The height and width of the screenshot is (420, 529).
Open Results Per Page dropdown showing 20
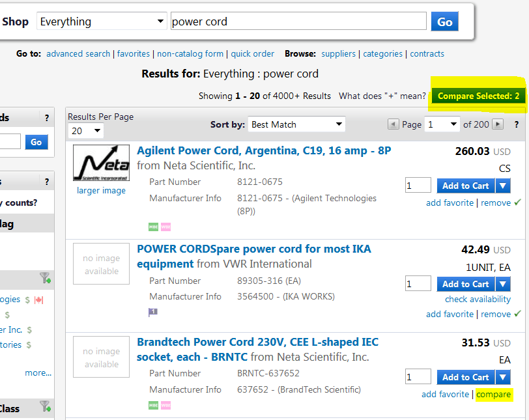(x=86, y=131)
